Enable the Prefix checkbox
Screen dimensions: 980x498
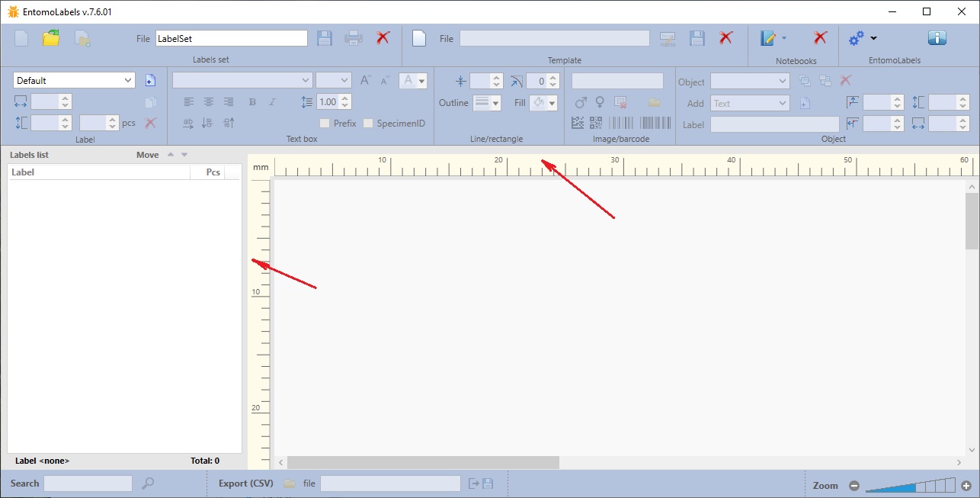[325, 123]
